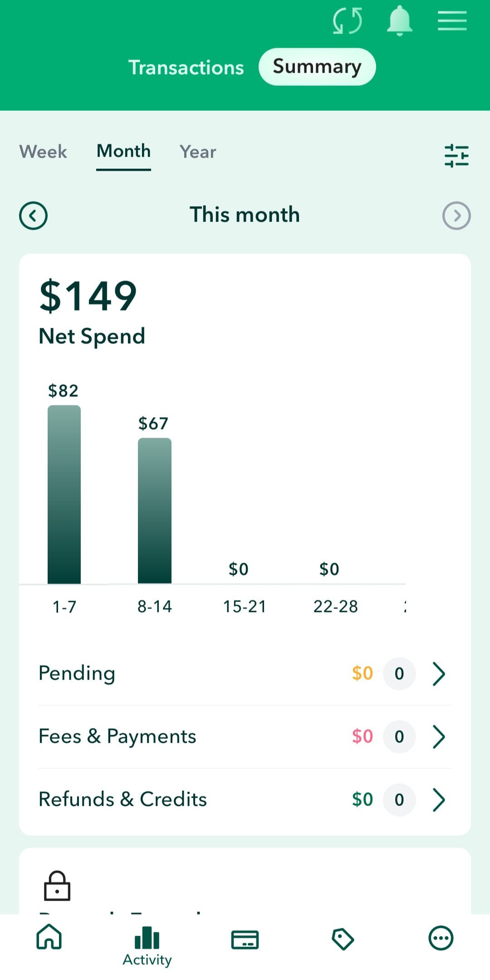Screen dimensions: 490x980
Task: Go to previous month arrow
Action: 33,216
